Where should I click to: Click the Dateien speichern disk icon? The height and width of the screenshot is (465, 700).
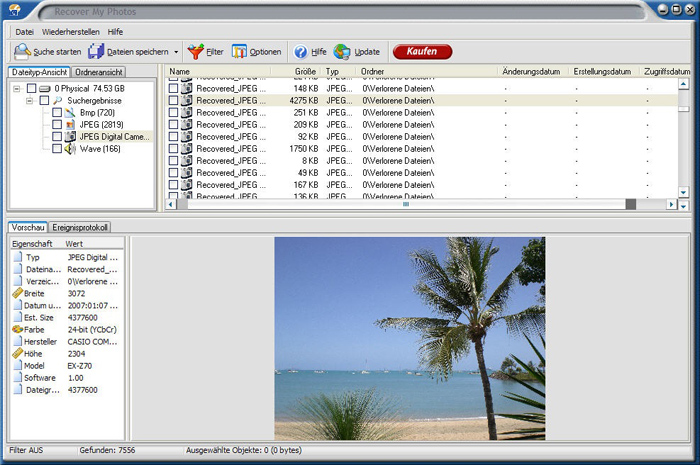[96, 51]
